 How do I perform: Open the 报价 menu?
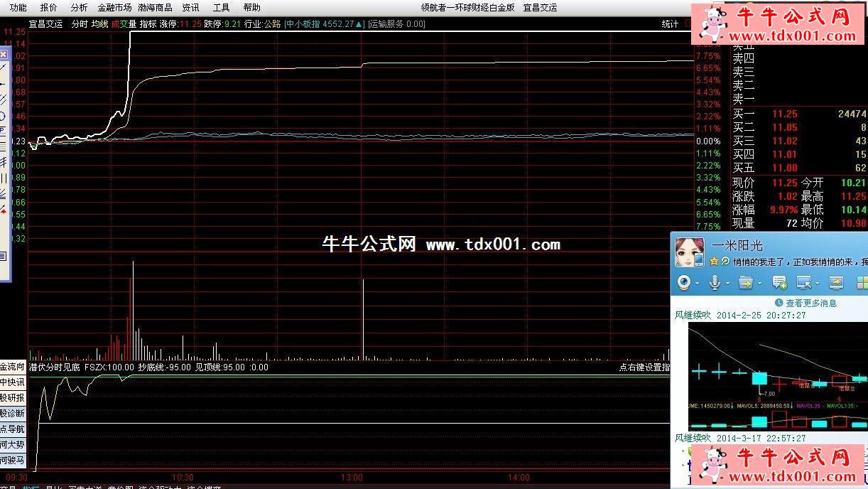[49, 8]
